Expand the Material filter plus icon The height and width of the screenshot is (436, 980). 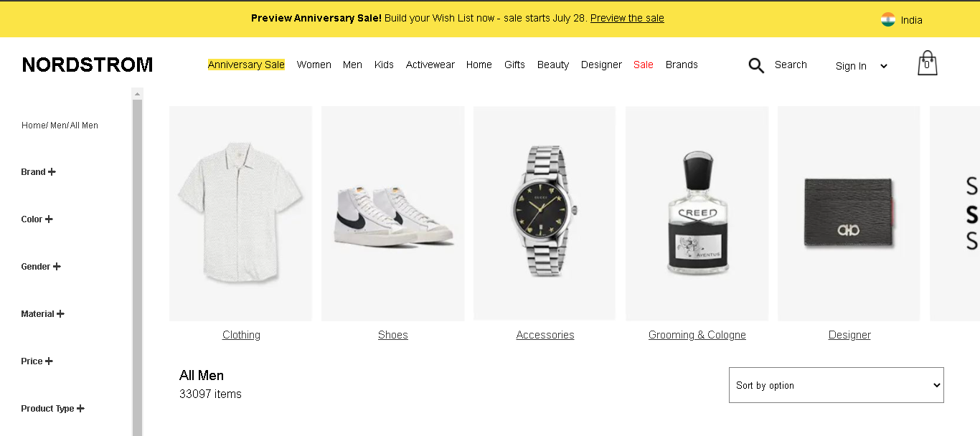pos(60,314)
